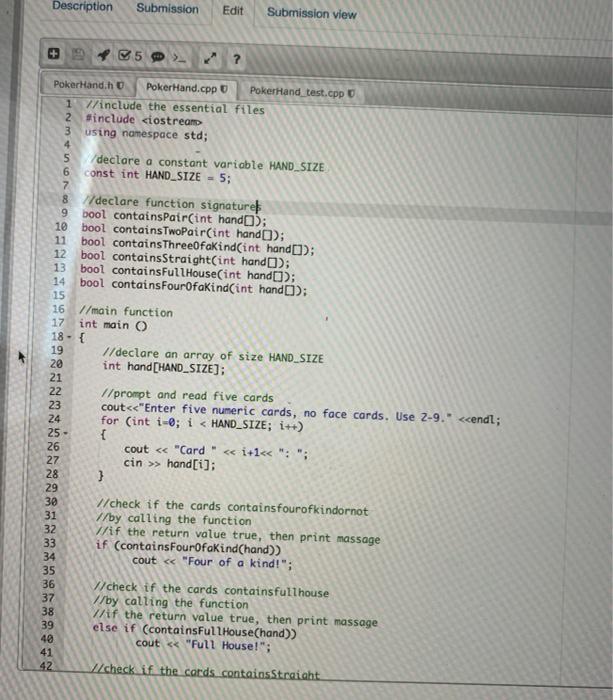Open help question mark icon
Viewport: 613px width, 700px height.
(237, 59)
